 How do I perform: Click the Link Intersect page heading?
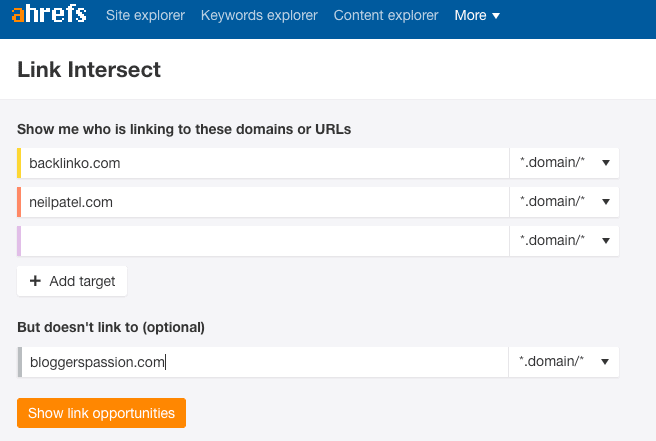(x=89, y=70)
